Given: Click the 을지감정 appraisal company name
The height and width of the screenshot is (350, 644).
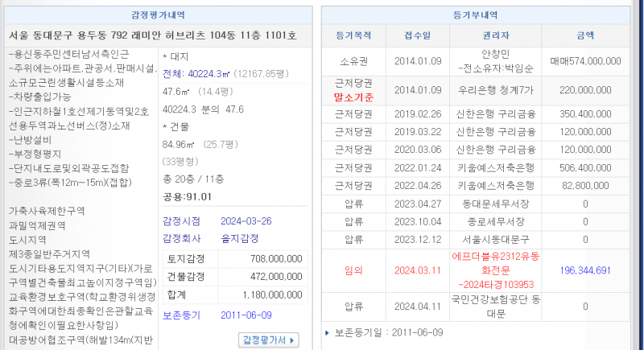Looking at the screenshot, I should pos(240,239).
